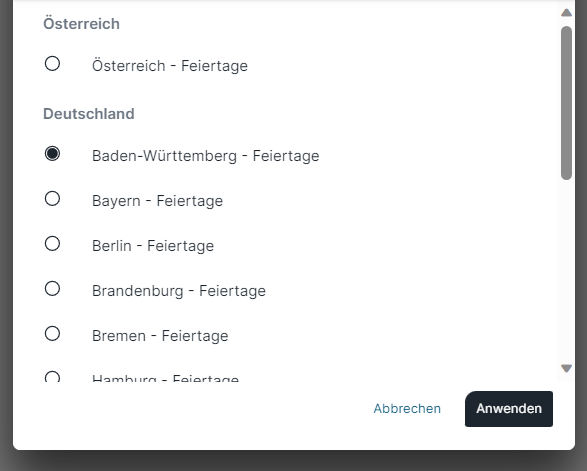The width and height of the screenshot is (587, 471).
Task: Click the 'Berlin - Feiertage' label text
Action: pos(153,246)
